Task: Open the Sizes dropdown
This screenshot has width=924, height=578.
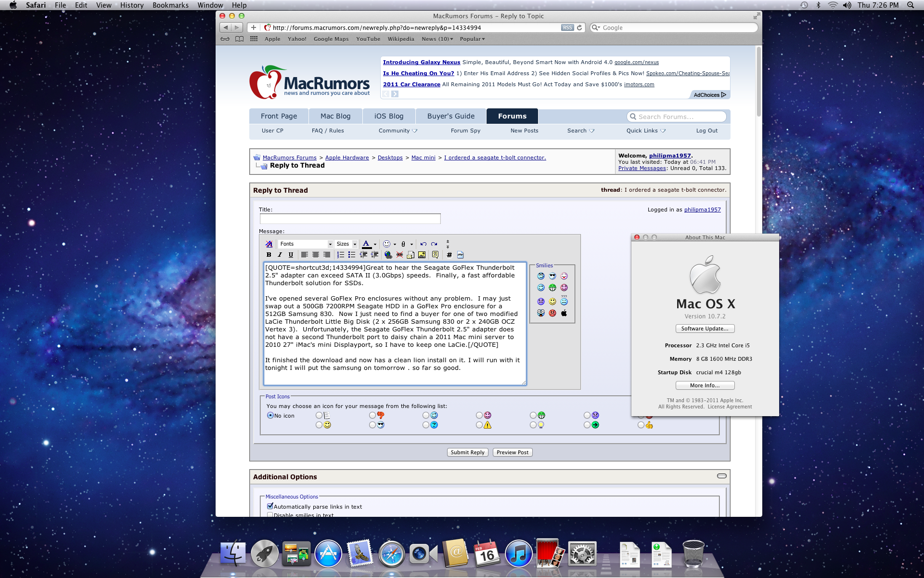Action: (346, 244)
